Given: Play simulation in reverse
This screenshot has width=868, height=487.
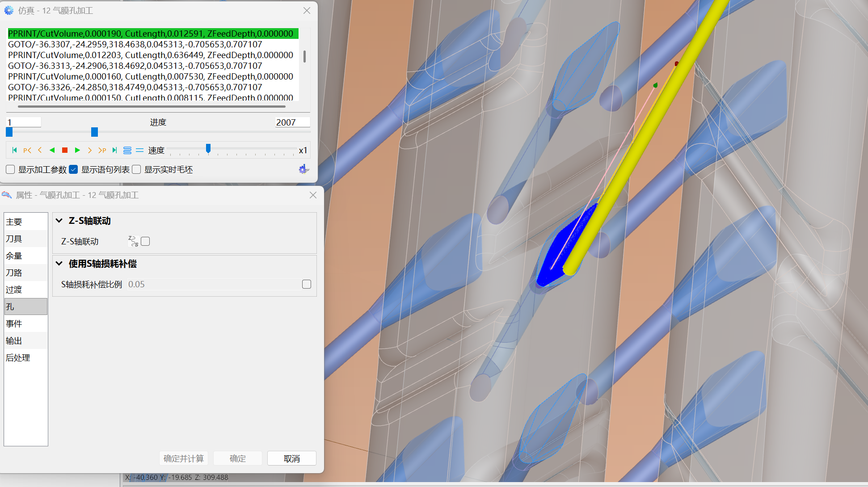Looking at the screenshot, I should point(52,150).
